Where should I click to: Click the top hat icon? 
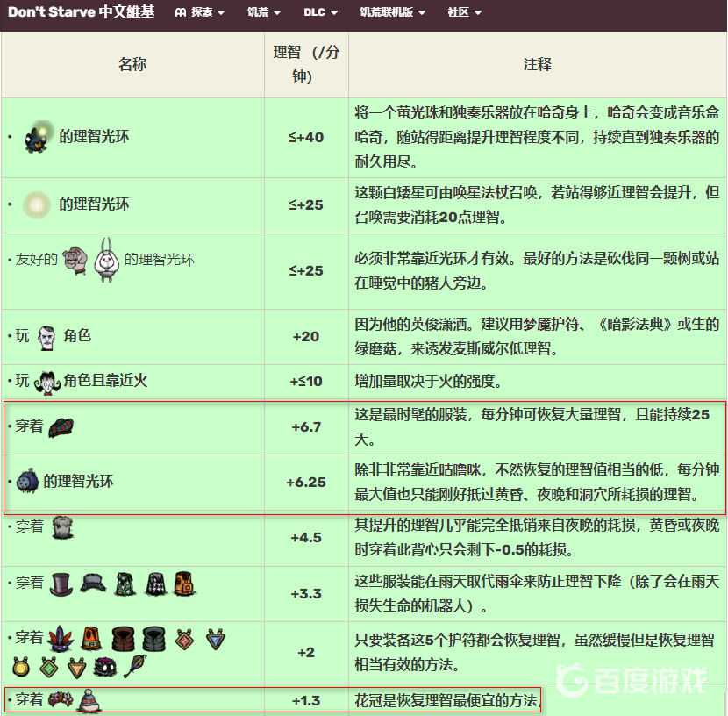61,583
